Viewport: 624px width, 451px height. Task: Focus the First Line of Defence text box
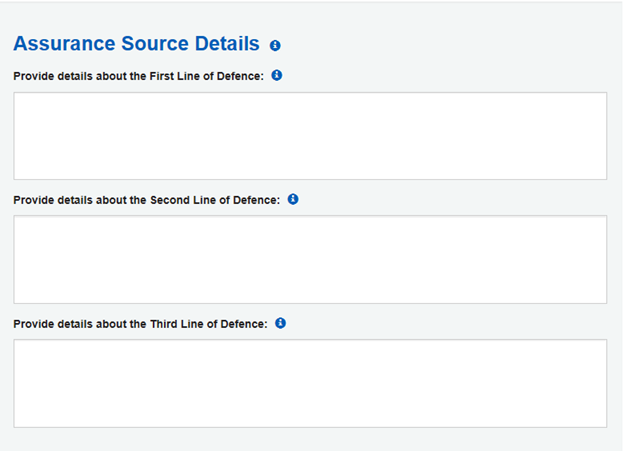click(310, 136)
